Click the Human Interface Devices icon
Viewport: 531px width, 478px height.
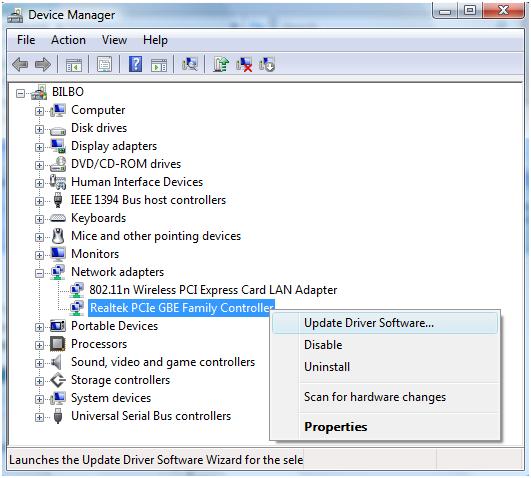[x=58, y=182]
